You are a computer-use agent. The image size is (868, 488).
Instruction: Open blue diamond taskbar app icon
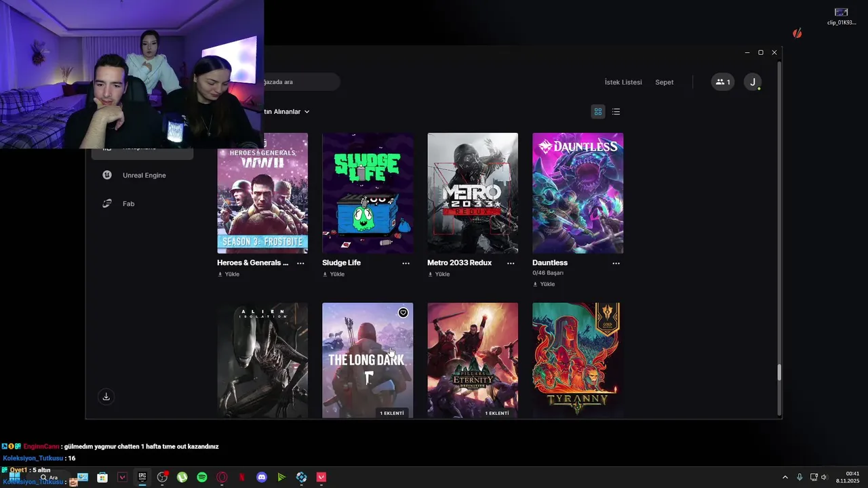click(302, 477)
